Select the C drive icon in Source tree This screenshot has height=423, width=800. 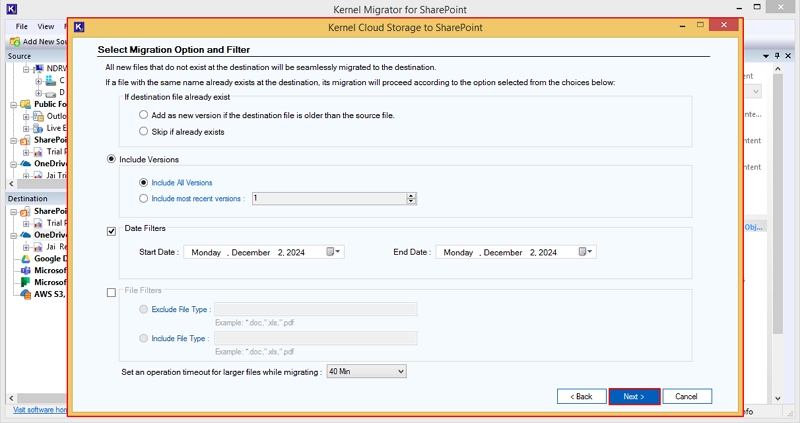pyautogui.click(x=51, y=80)
